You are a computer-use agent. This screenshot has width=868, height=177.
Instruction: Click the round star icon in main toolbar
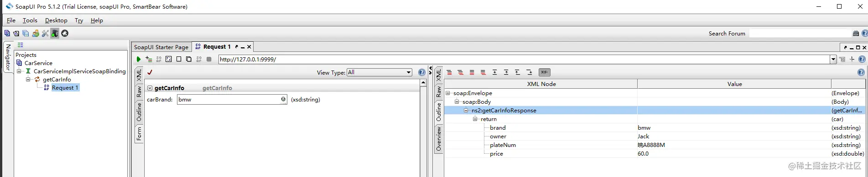65,33
